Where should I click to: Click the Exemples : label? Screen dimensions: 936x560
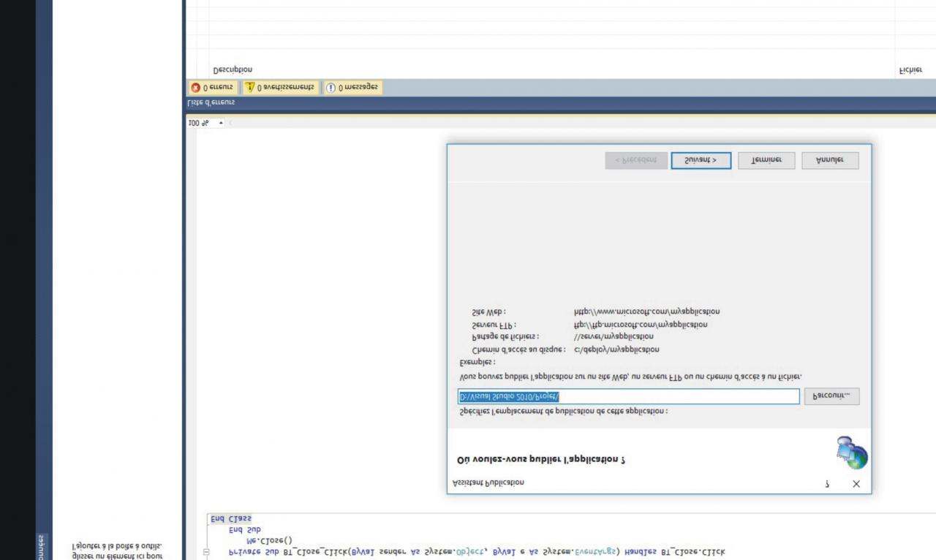(478, 362)
